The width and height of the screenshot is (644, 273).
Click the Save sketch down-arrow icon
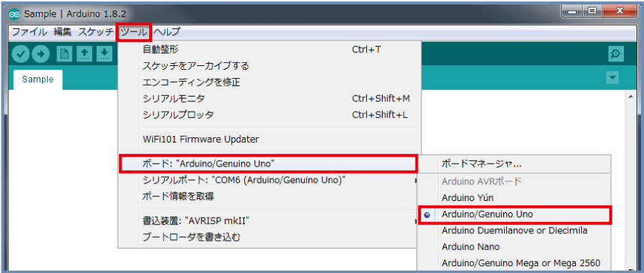coord(104,54)
